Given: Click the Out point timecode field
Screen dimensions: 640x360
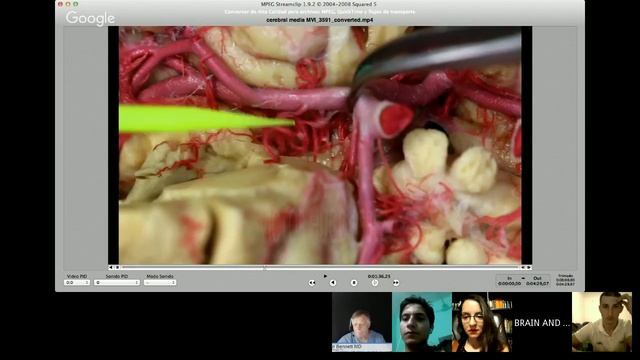Looking at the screenshot, I should tap(537, 283).
